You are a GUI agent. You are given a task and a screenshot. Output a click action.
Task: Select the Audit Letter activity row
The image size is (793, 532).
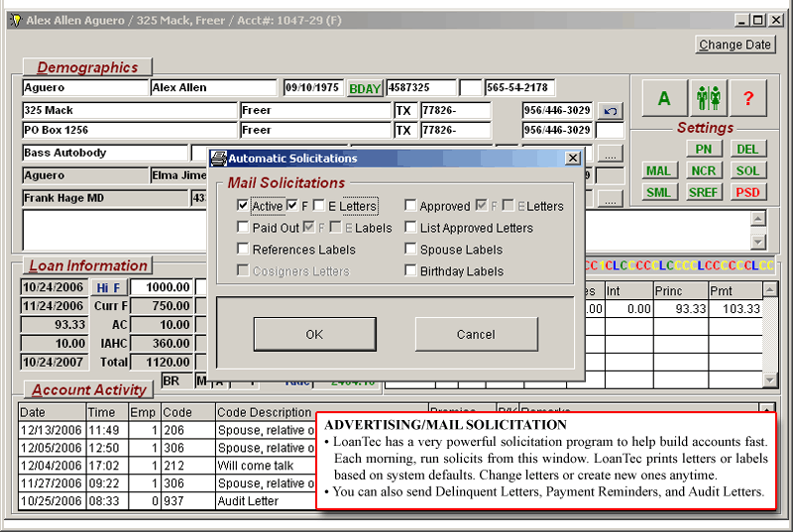tap(167, 500)
